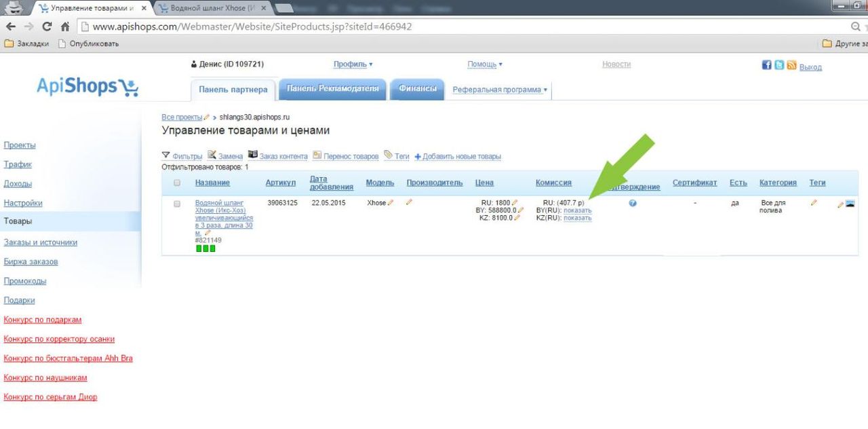Open Промокоды sidebar item
The height and width of the screenshot is (429, 868).
coord(25,281)
